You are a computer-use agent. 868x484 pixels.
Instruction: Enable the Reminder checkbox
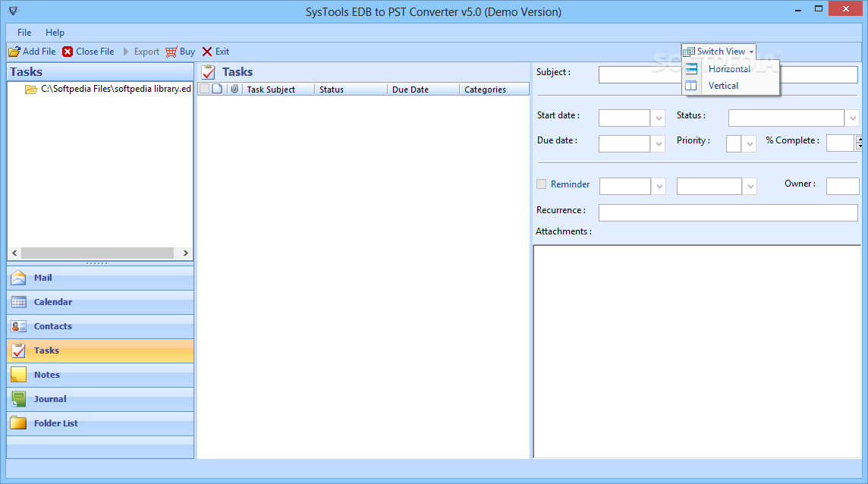pyautogui.click(x=542, y=184)
